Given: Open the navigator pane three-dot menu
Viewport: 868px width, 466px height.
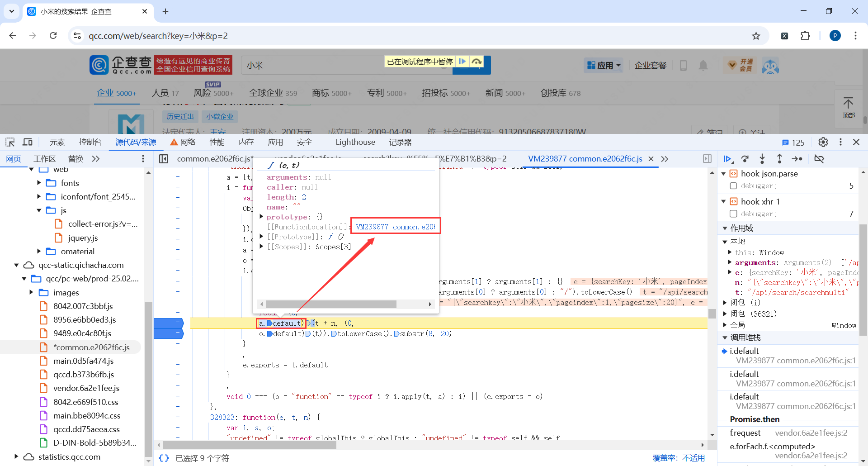Looking at the screenshot, I should [143, 159].
